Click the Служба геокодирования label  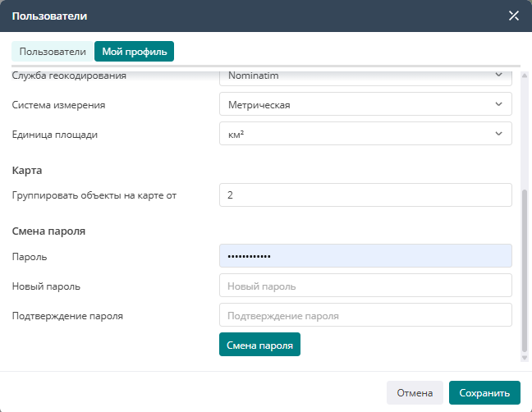[x=69, y=76]
